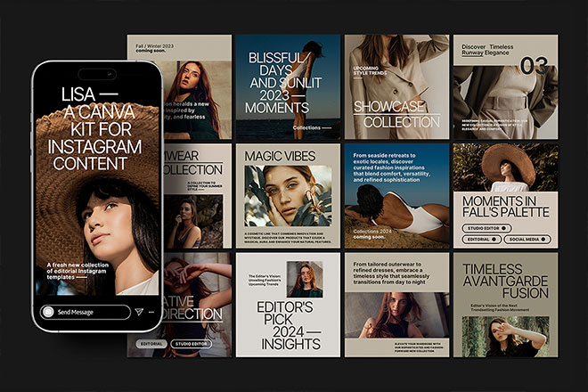
Task: Click the SOCIAL MEDIA pill button
Action: coord(527,239)
